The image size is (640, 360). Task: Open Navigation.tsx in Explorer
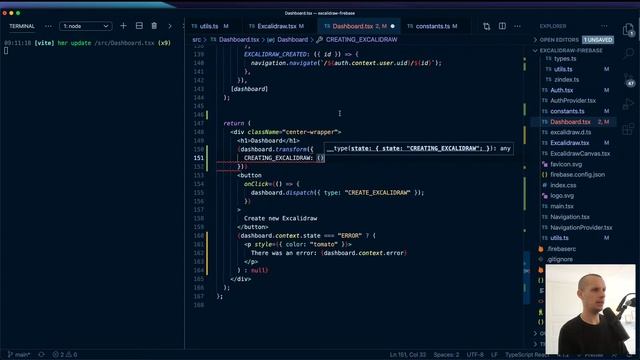click(x=569, y=217)
